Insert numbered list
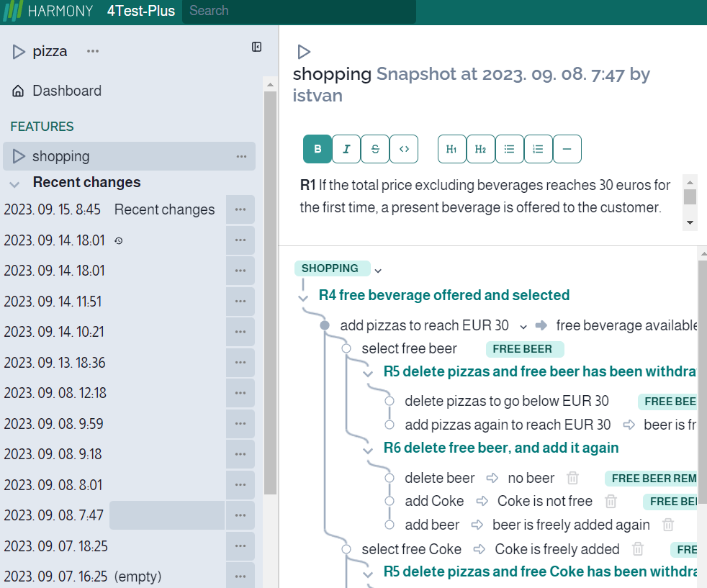This screenshot has width=707, height=588. 539,149
